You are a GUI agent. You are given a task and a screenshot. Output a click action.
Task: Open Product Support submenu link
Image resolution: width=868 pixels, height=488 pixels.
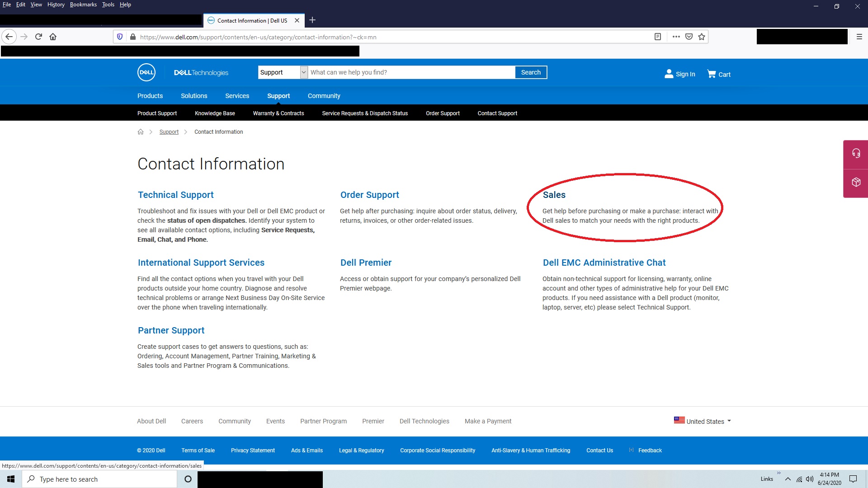(157, 113)
